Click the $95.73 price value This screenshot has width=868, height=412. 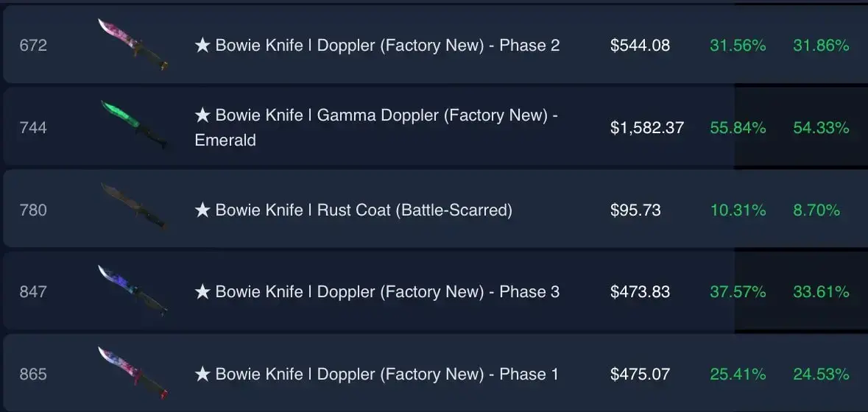(x=635, y=210)
